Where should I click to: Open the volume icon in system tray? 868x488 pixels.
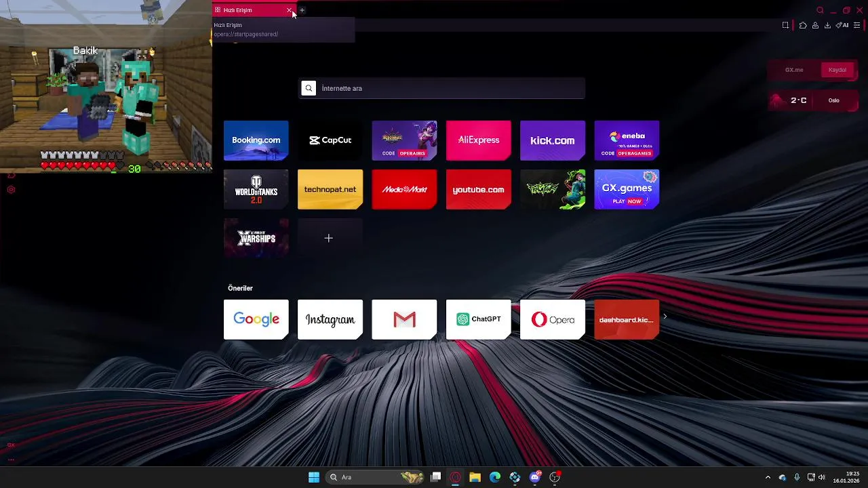(x=822, y=477)
